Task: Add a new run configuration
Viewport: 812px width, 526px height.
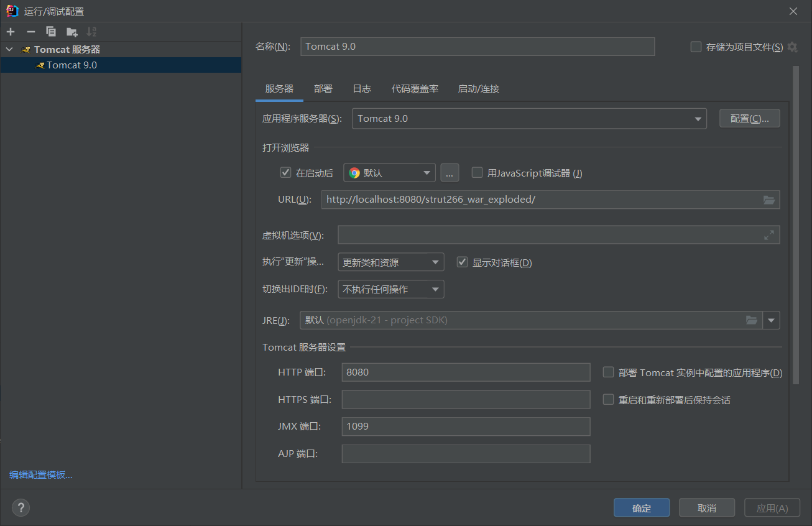Action: point(11,32)
